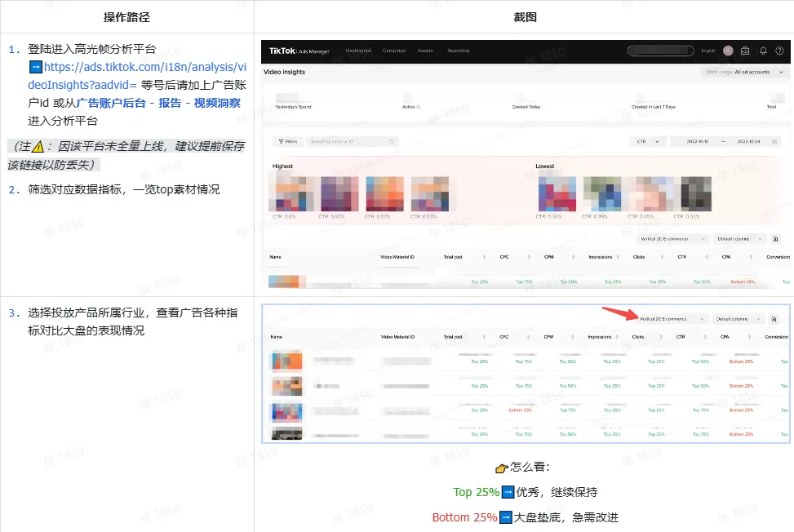Expand Vertical 2C E-commerce in the step 3 screenshot
Image resolution: width=794 pixels, height=532 pixels.
(x=672, y=319)
